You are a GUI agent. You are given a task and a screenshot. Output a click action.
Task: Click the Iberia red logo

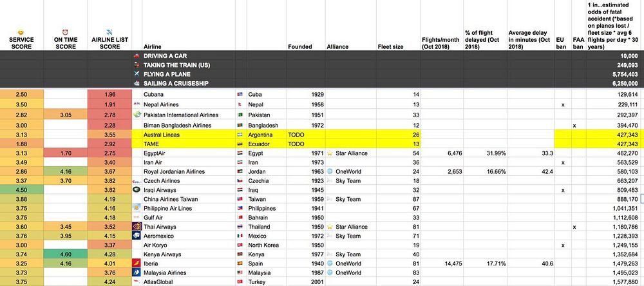[137, 263]
